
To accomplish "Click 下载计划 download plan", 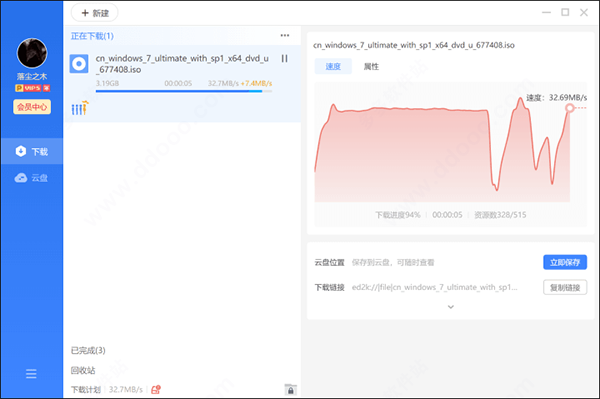I will pyautogui.click(x=86, y=390).
